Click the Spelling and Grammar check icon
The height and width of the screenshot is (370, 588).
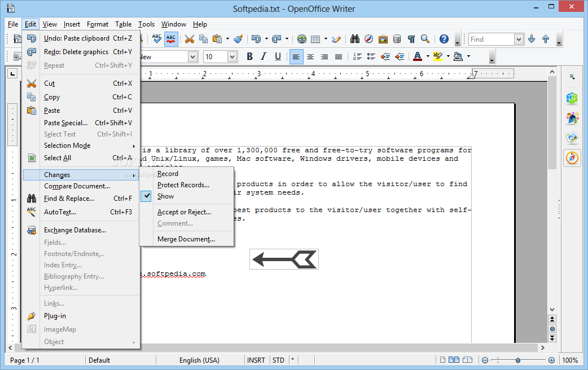(157, 39)
